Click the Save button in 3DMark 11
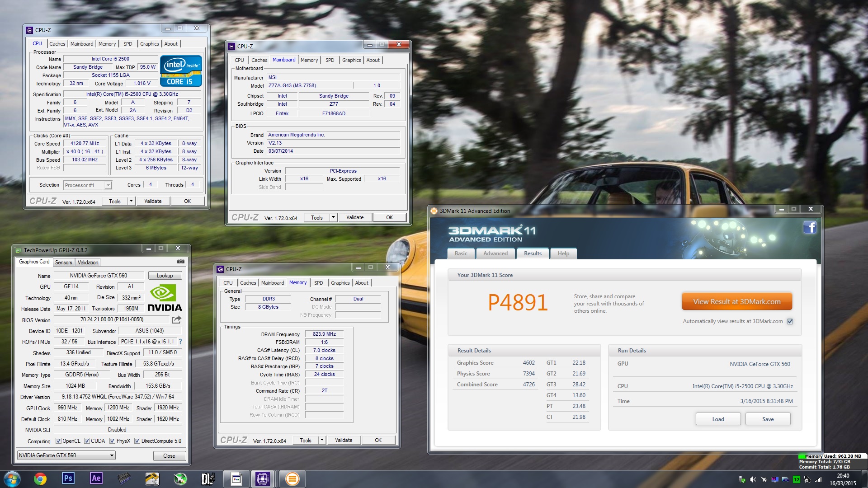868x488 pixels. (768, 419)
